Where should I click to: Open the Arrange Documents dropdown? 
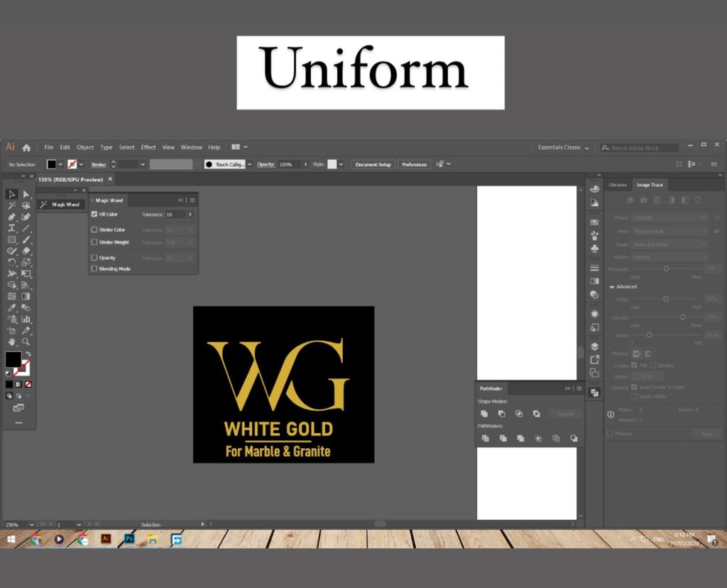239,147
